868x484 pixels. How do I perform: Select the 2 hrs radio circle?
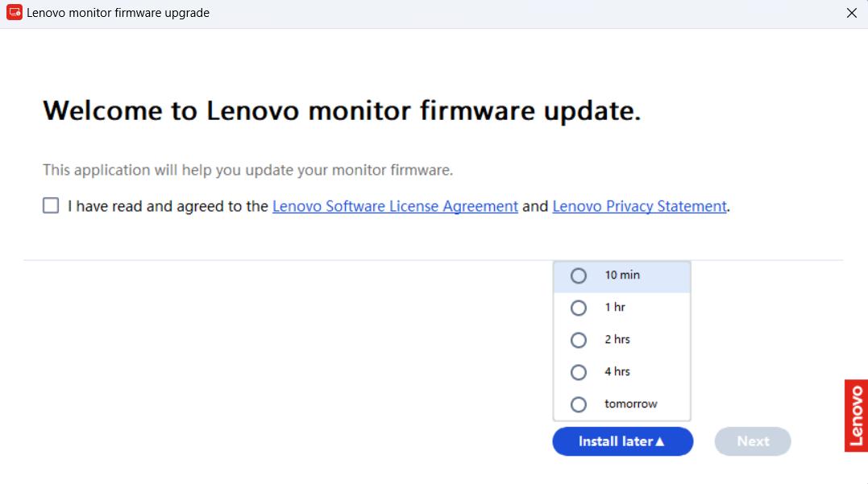(x=579, y=340)
